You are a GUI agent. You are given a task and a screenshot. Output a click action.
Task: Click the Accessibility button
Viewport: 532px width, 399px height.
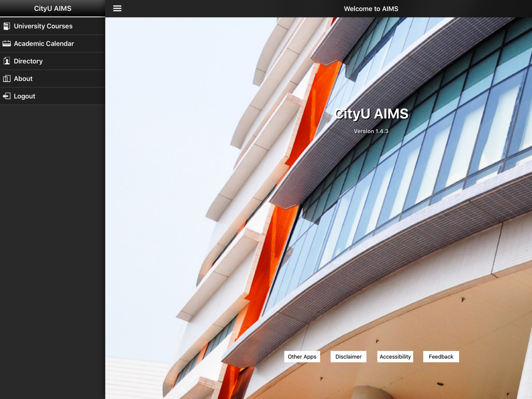click(395, 356)
